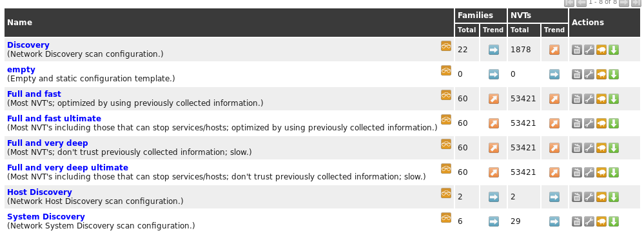Click Families trend arrow for Full and fast
Viewport: 644px width, 233px height.
(494, 99)
